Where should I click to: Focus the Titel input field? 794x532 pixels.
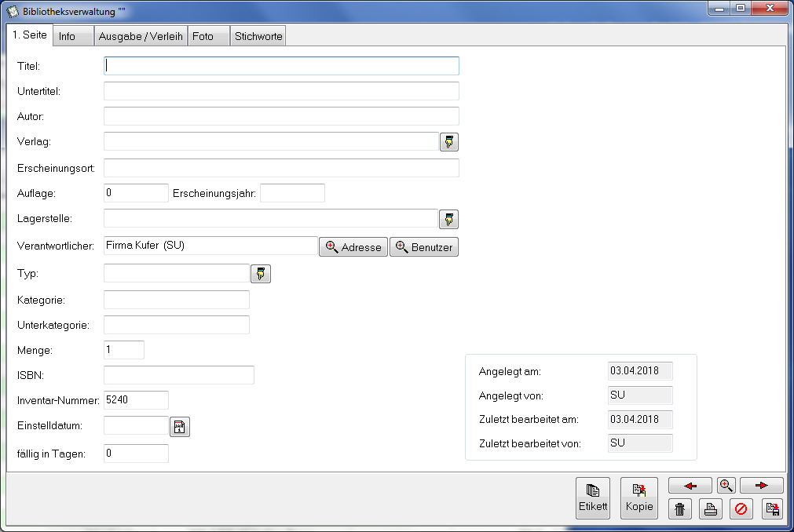(x=281, y=66)
